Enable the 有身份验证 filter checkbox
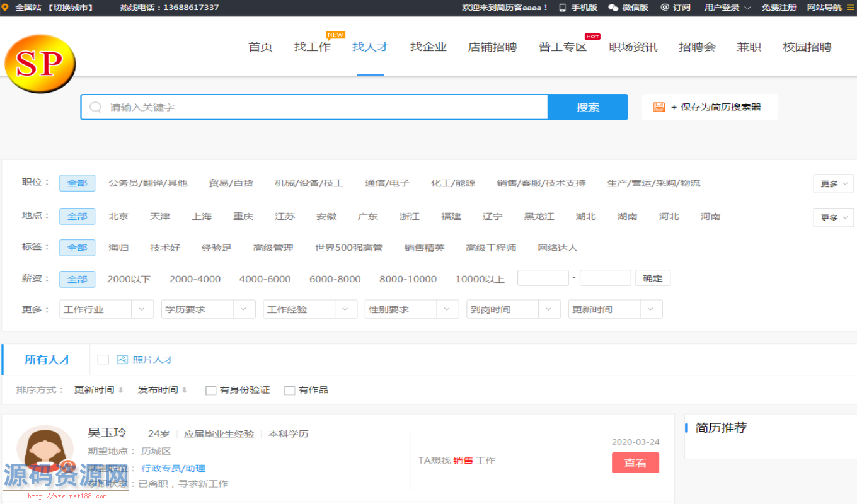This screenshot has width=857, height=504. click(211, 390)
